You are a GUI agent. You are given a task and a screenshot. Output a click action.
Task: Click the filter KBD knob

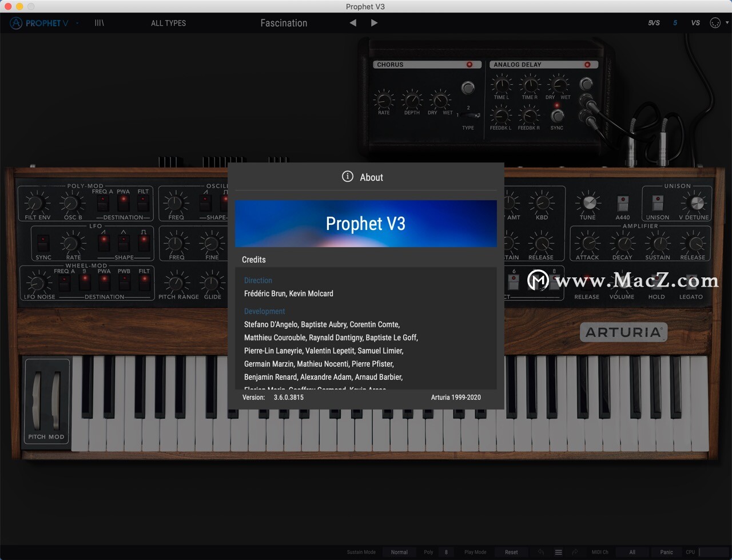[x=541, y=202]
